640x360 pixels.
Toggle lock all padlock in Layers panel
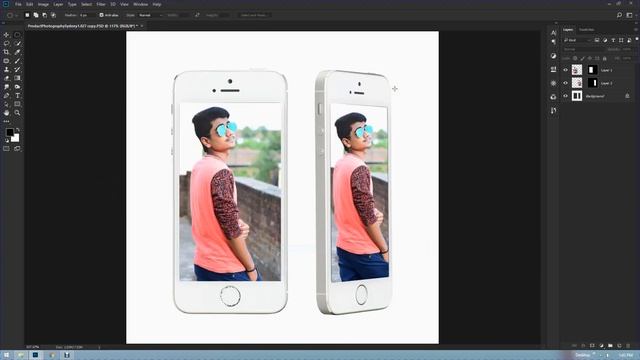point(604,58)
